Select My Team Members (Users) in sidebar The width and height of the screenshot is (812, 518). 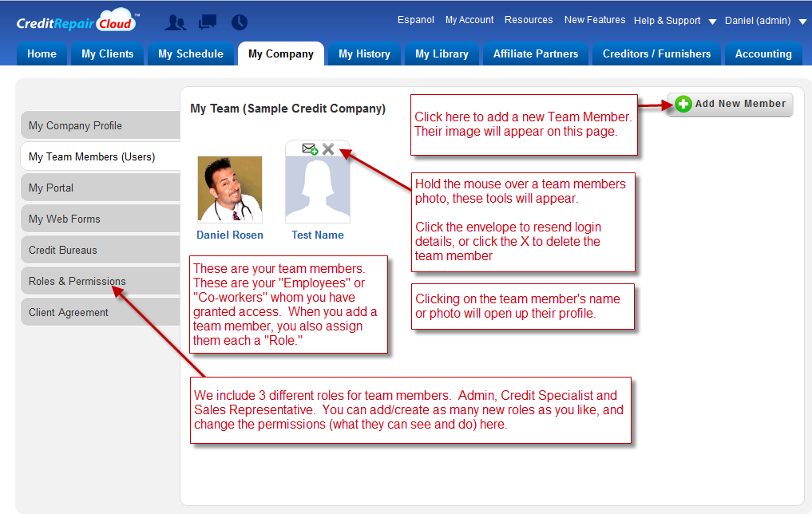click(x=101, y=156)
